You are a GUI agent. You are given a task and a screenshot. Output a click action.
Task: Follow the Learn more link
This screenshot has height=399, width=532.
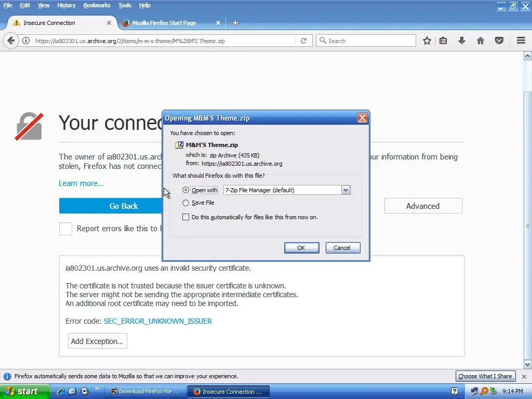tap(81, 183)
